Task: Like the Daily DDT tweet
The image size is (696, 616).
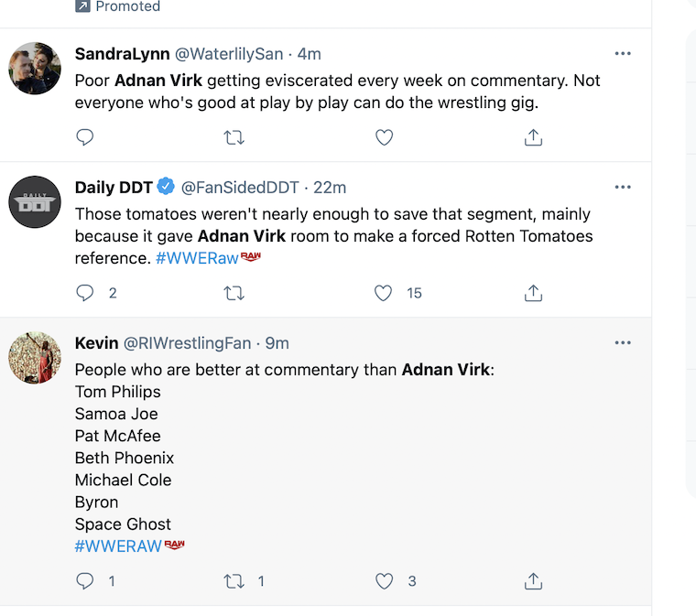Action: pos(385,293)
